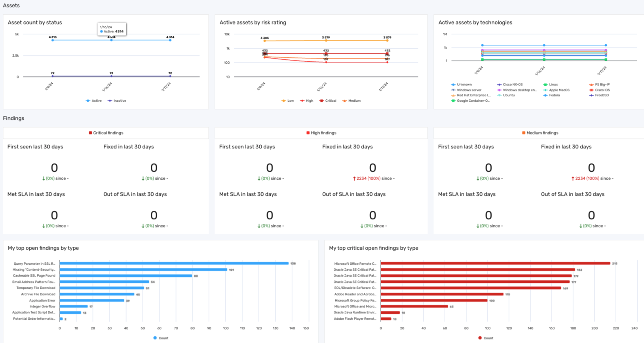Click the "Active assets by risk rating" title
The height and width of the screenshot is (343, 644).
pyautogui.click(x=253, y=23)
